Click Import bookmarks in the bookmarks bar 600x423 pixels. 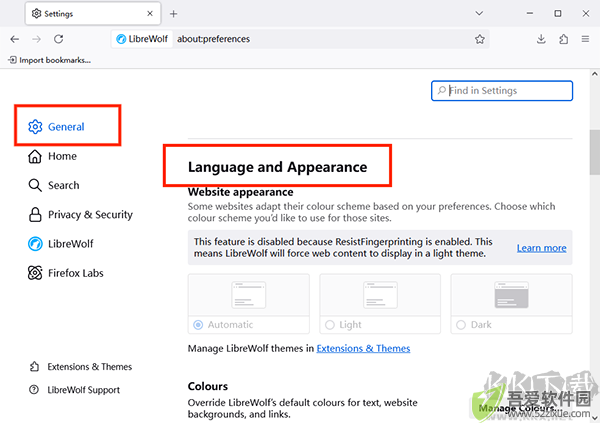click(x=50, y=60)
